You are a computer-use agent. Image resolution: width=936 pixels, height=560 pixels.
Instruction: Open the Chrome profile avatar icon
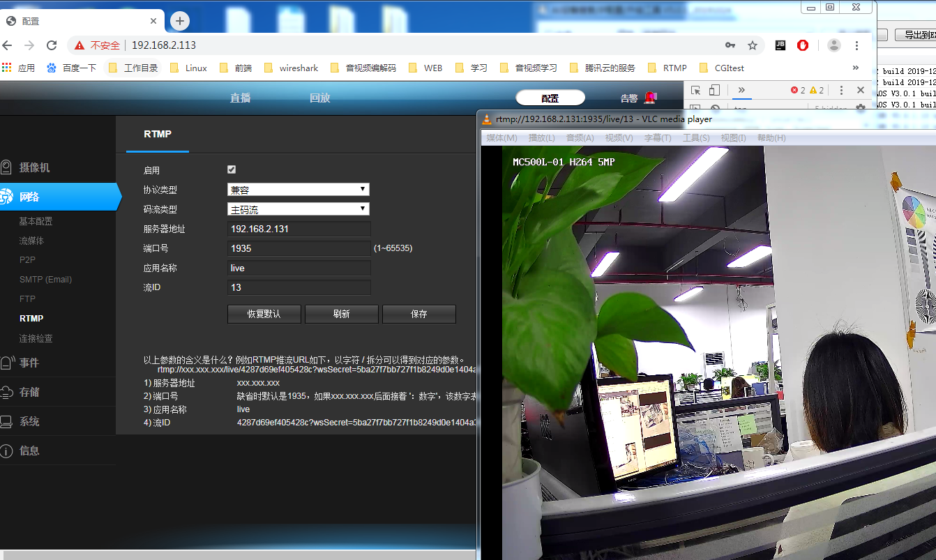(x=833, y=45)
